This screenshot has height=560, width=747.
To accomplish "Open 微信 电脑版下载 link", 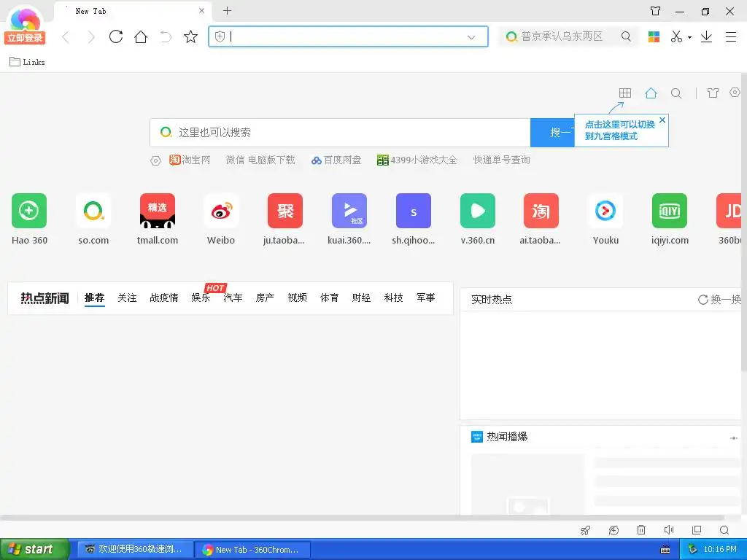I will coord(260,160).
